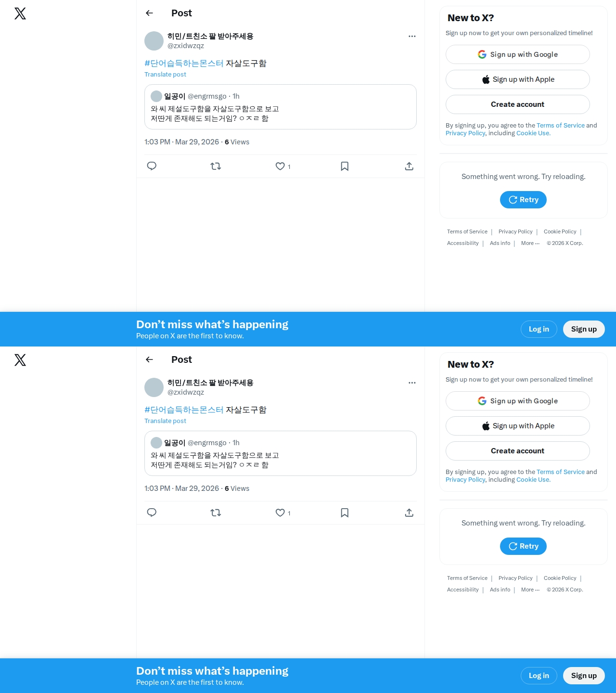Open the #단어습득하는몬스터 hashtag in the lower post
Image resolution: width=616 pixels, height=693 pixels.
[x=184, y=410]
